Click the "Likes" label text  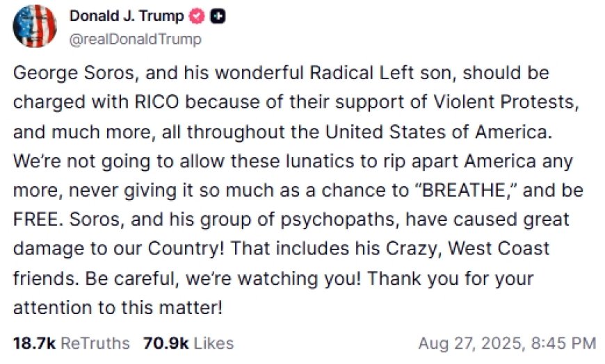[213, 342]
